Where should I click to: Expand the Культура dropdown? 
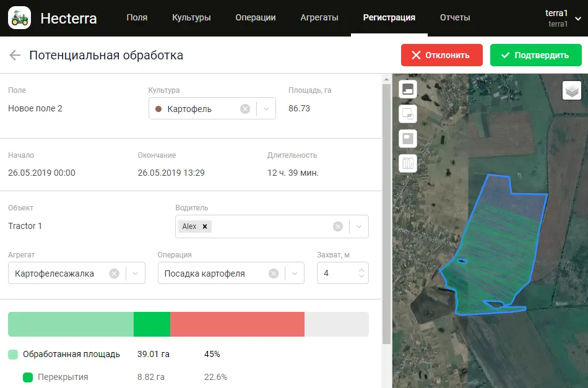(x=266, y=109)
